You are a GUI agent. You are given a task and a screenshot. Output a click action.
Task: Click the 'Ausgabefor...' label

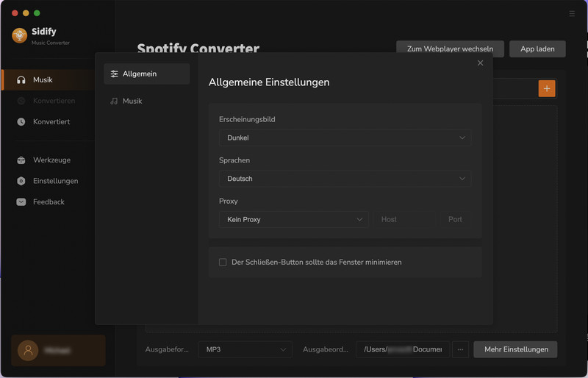pos(167,349)
